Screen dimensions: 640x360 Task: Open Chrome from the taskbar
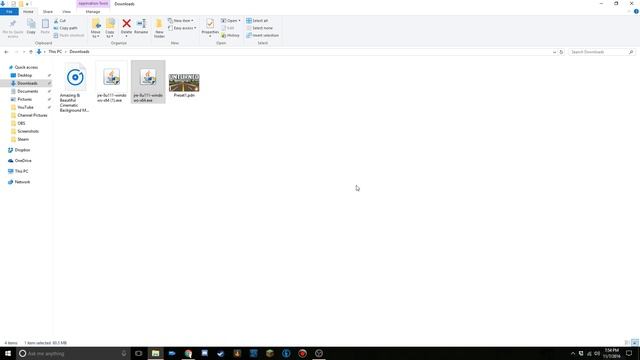[188, 353]
